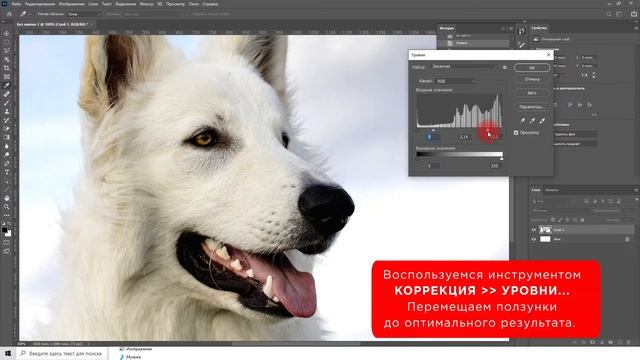Select the Pen tool
640x360 pixels.
coord(7,163)
